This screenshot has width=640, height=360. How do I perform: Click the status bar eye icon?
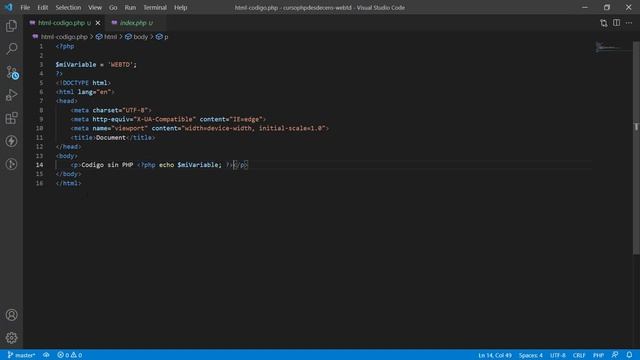(x=47, y=355)
